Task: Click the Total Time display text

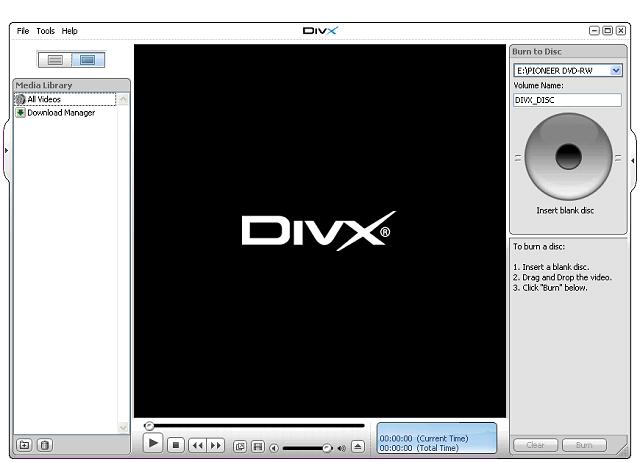Action: [419, 448]
